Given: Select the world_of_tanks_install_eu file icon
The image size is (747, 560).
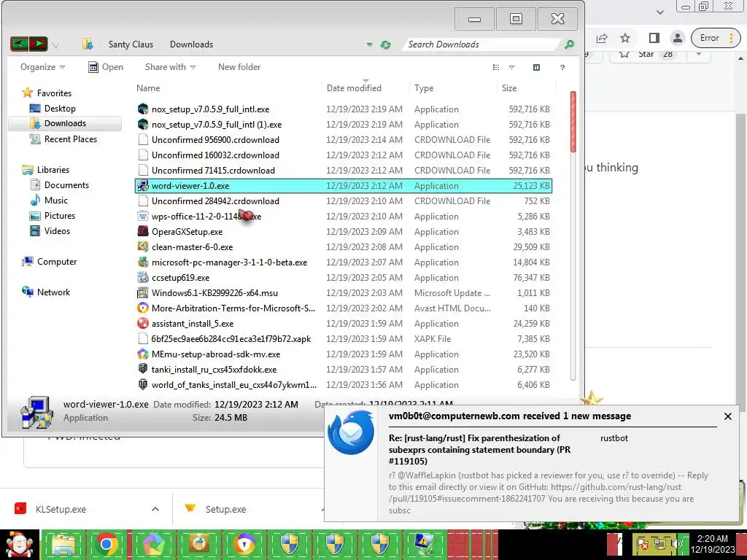Looking at the screenshot, I should click(x=143, y=384).
